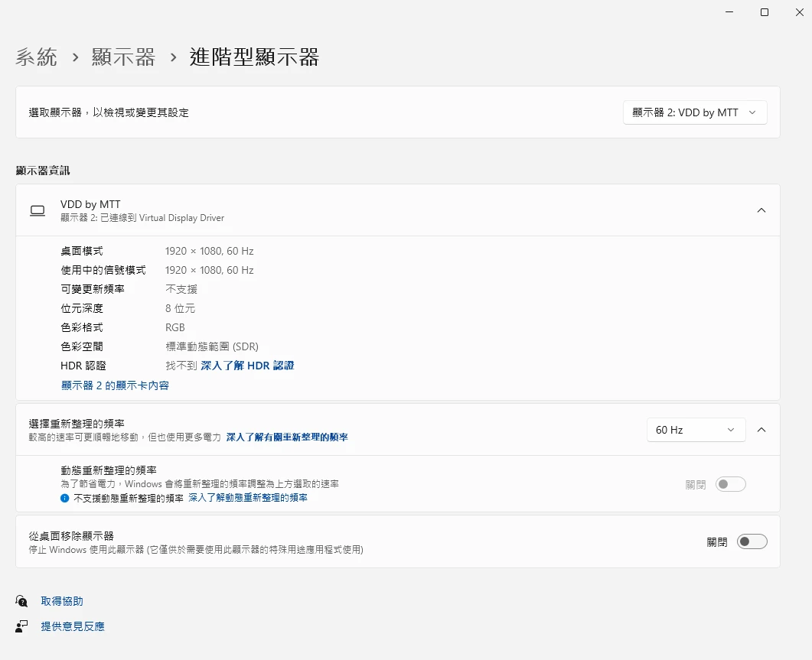This screenshot has height=660, width=812.
Task: Click the headset icon next to 取得協助
Action: [x=21, y=601]
